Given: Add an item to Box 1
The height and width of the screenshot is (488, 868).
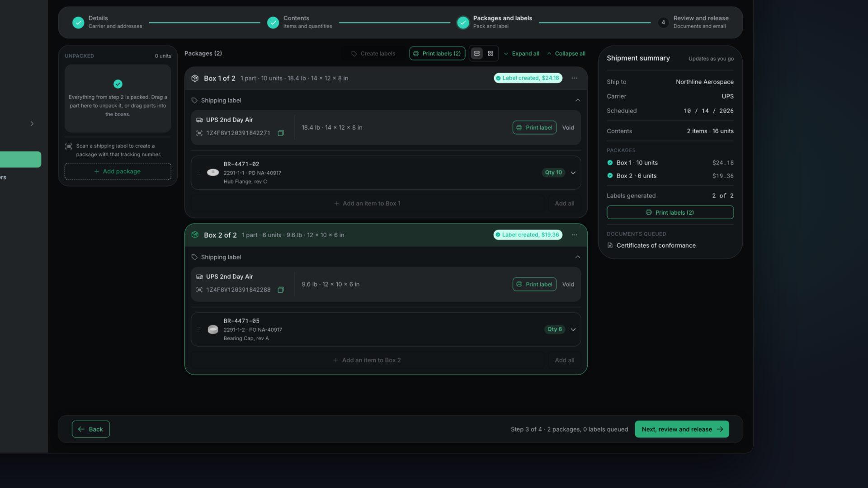Looking at the screenshot, I should [x=367, y=203].
